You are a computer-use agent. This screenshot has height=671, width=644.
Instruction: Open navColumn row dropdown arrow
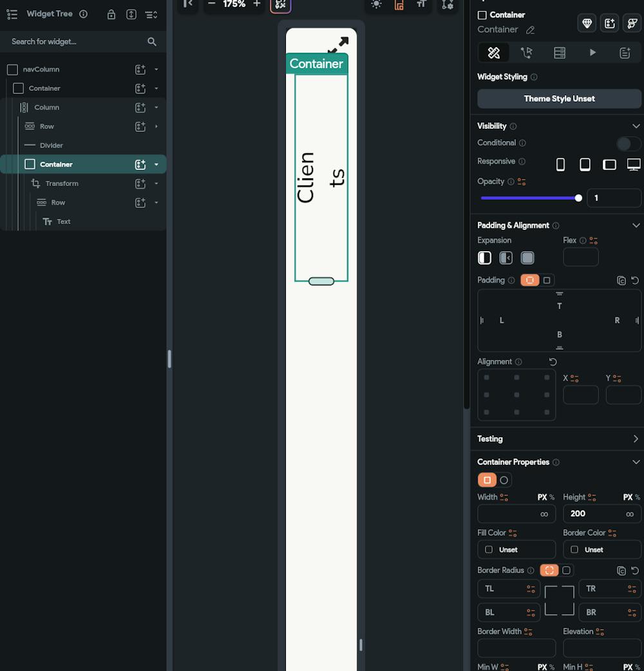click(x=156, y=70)
